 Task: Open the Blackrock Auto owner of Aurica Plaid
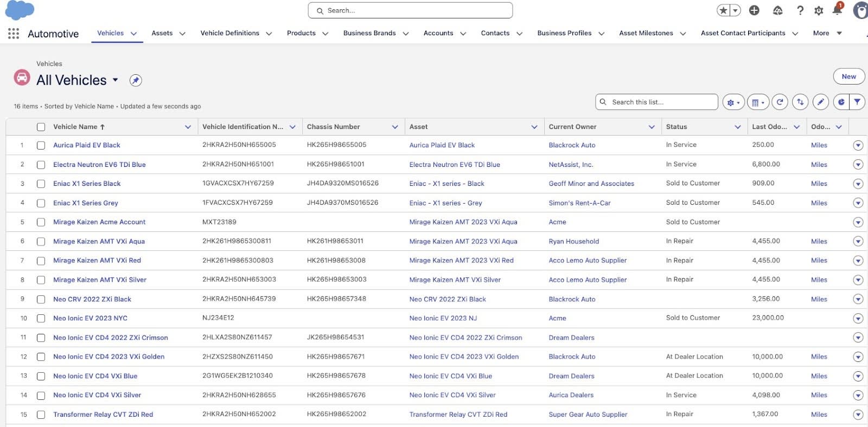click(572, 145)
